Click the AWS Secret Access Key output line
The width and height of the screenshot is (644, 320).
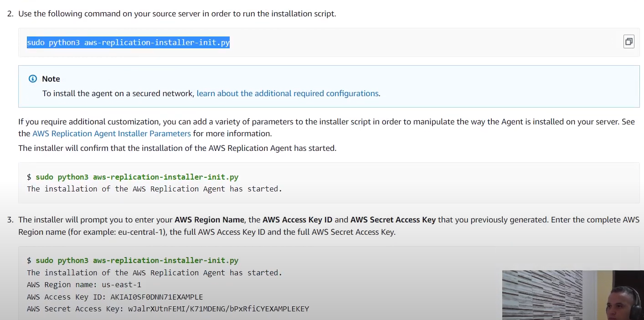pos(168,309)
